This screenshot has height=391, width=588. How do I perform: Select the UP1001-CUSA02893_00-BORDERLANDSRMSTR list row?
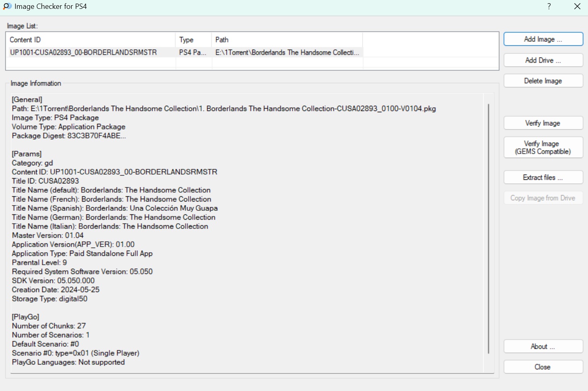pos(83,52)
